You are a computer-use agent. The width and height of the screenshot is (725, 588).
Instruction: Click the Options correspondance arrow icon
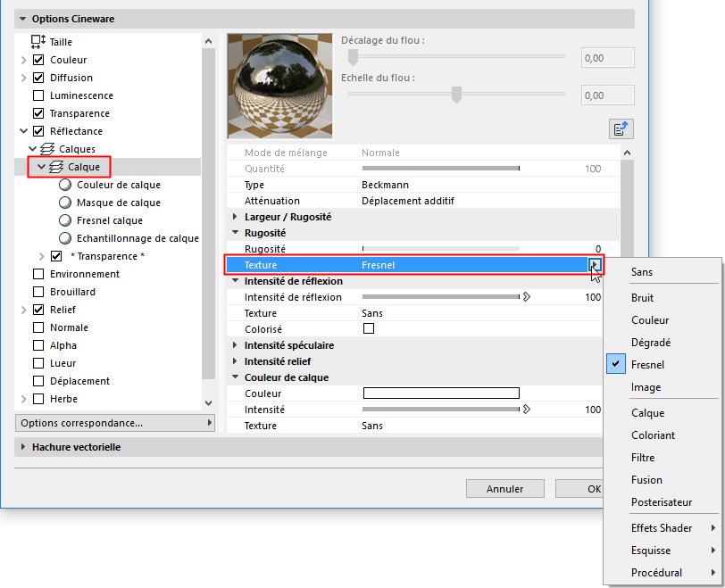[209, 423]
